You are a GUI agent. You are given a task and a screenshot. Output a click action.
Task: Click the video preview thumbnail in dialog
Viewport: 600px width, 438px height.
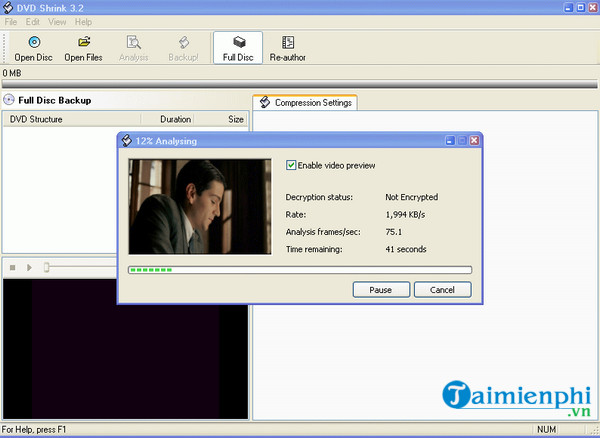200,207
